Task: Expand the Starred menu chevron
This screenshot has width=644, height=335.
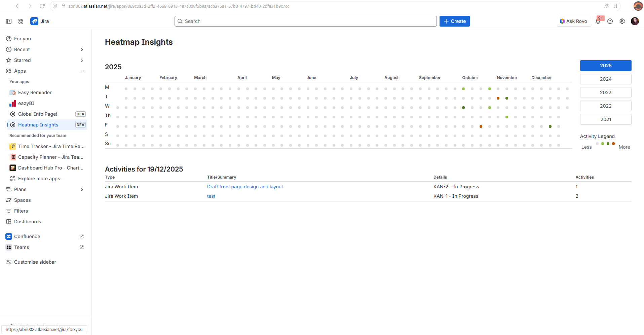Action: (82, 60)
